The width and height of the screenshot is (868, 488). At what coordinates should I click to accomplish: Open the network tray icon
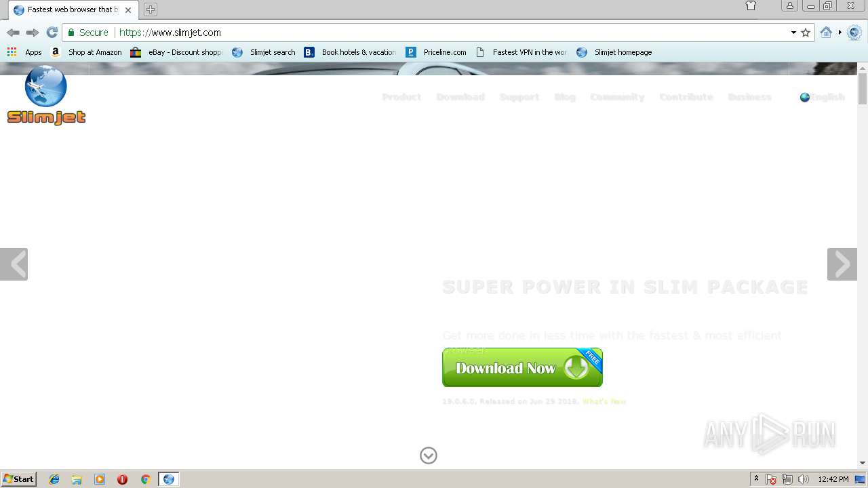click(x=787, y=479)
